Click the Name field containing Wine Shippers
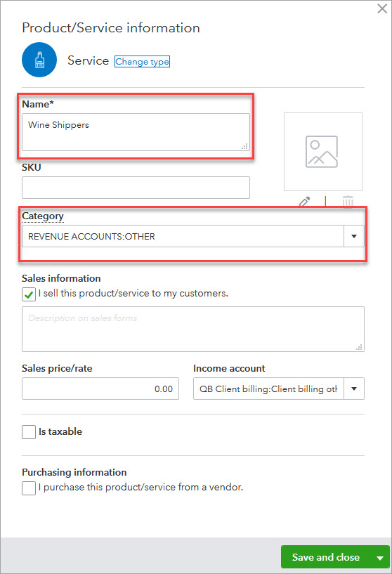 pyautogui.click(x=136, y=132)
